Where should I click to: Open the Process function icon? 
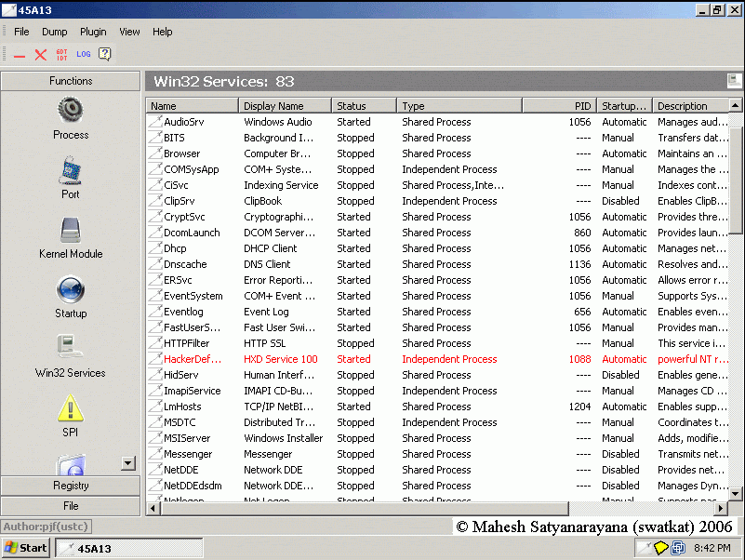[x=71, y=110]
